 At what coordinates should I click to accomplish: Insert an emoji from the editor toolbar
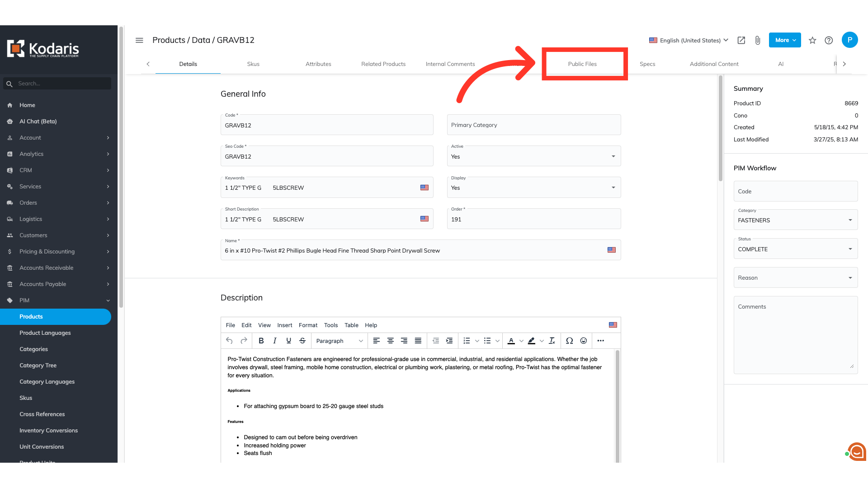pyautogui.click(x=584, y=341)
